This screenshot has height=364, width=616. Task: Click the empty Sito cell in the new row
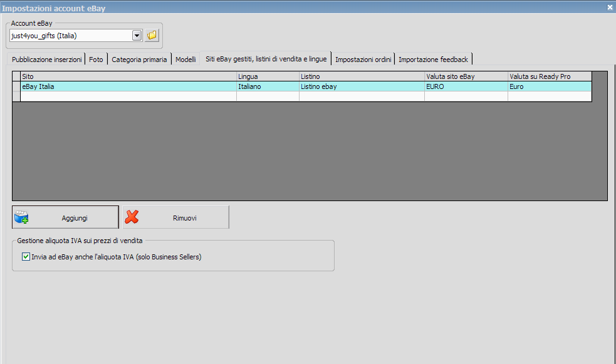128,96
